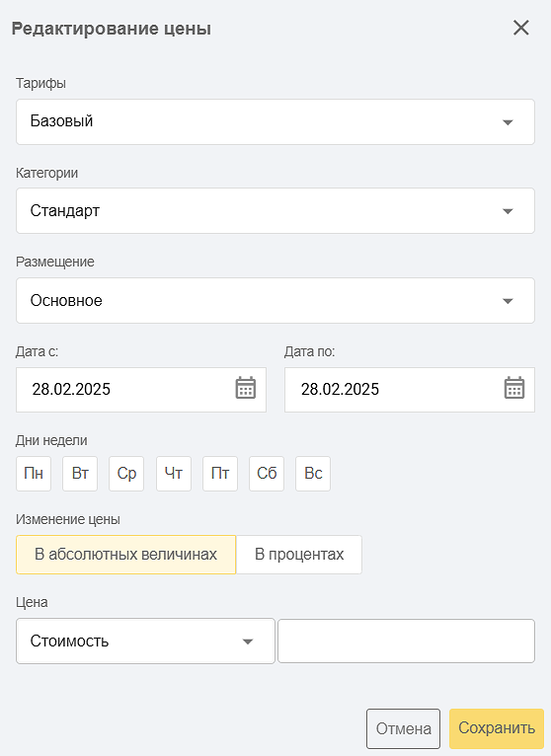
Task: Toggle the Чт weekday button
Action: (x=174, y=474)
